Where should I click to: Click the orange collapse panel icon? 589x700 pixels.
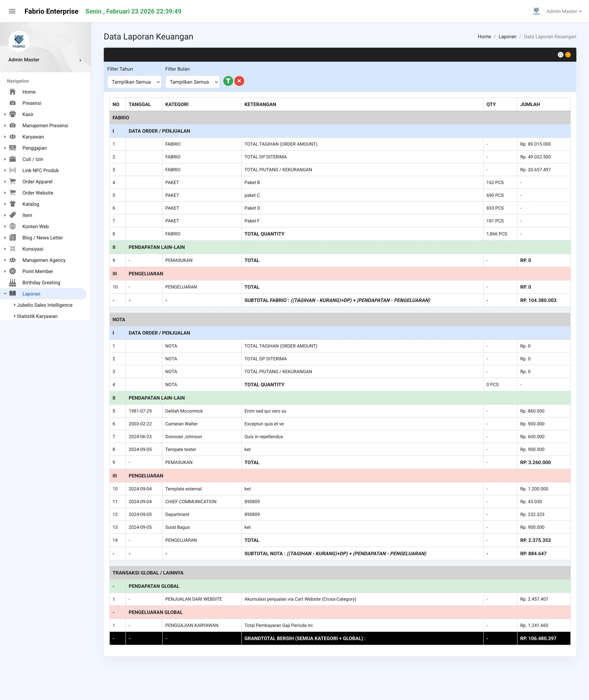[x=568, y=55]
